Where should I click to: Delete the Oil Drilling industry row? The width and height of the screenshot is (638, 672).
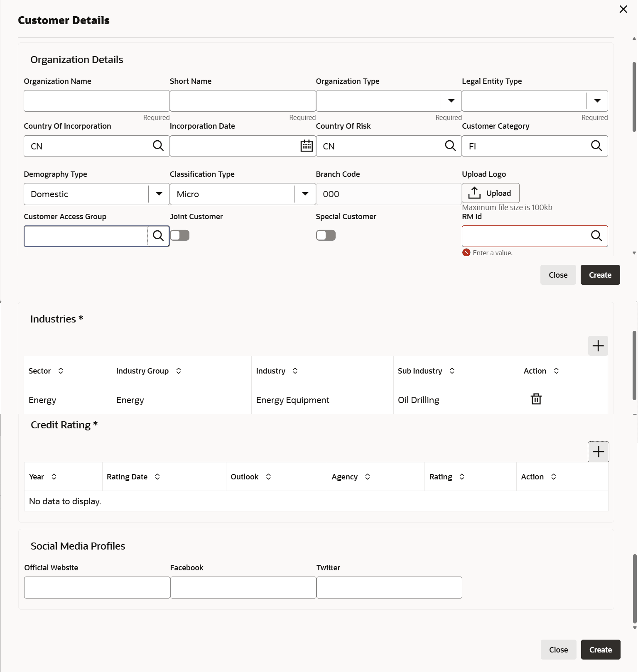click(x=536, y=399)
